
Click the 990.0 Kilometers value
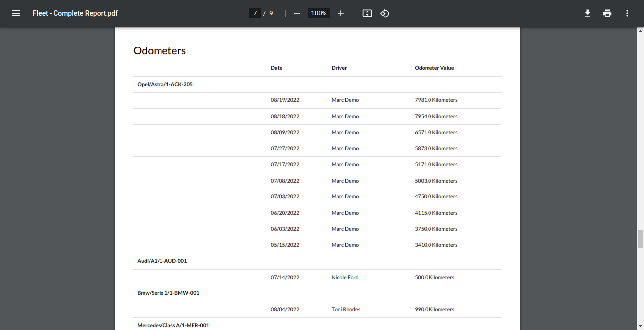(x=434, y=309)
